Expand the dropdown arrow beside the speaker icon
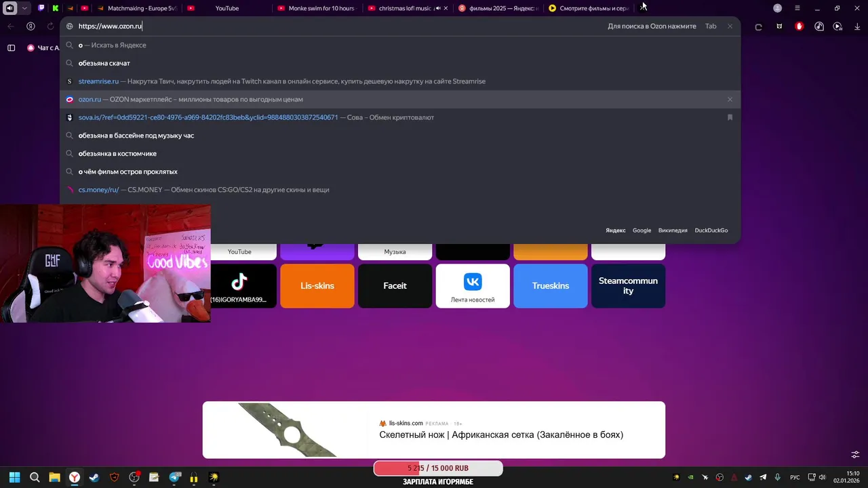The height and width of the screenshot is (488, 868). tap(24, 8)
